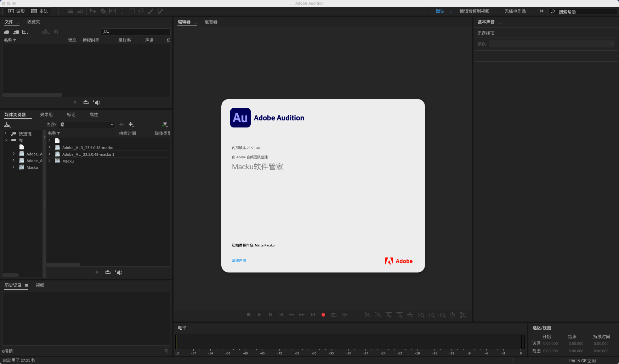Image resolution: width=619 pixels, height=364 pixels.
Task: Select the Time Selection tool
Action: pos(122,11)
